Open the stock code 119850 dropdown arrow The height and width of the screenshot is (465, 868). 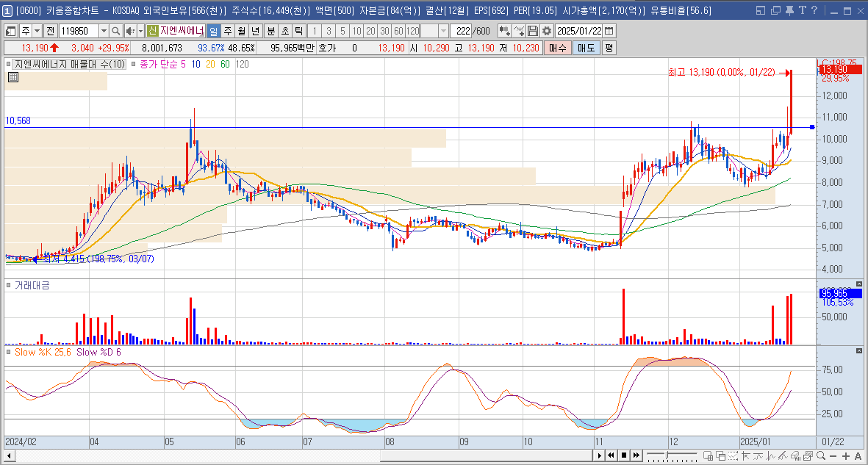pyautogui.click(x=104, y=31)
